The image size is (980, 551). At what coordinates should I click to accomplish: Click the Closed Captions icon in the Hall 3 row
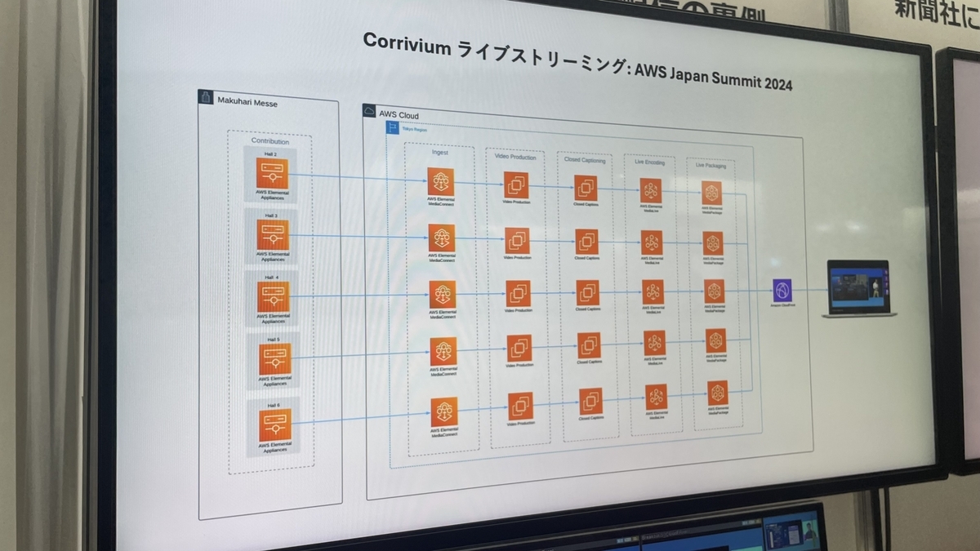[x=586, y=241]
